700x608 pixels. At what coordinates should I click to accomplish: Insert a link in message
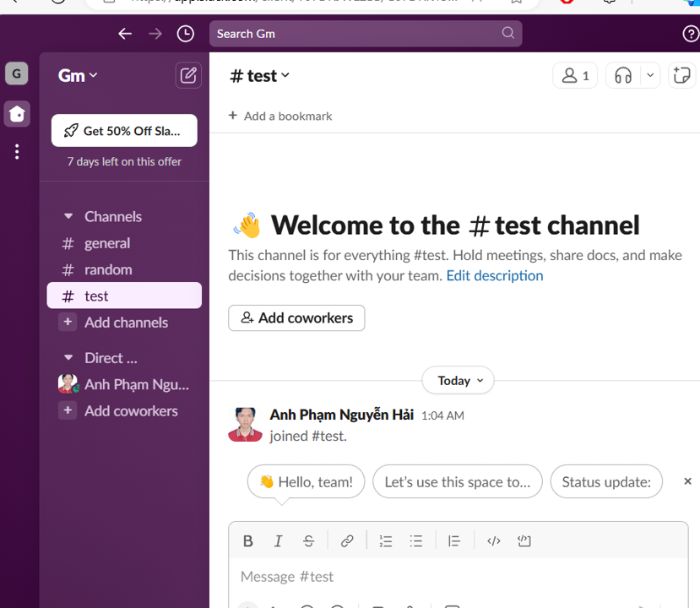click(x=347, y=541)
